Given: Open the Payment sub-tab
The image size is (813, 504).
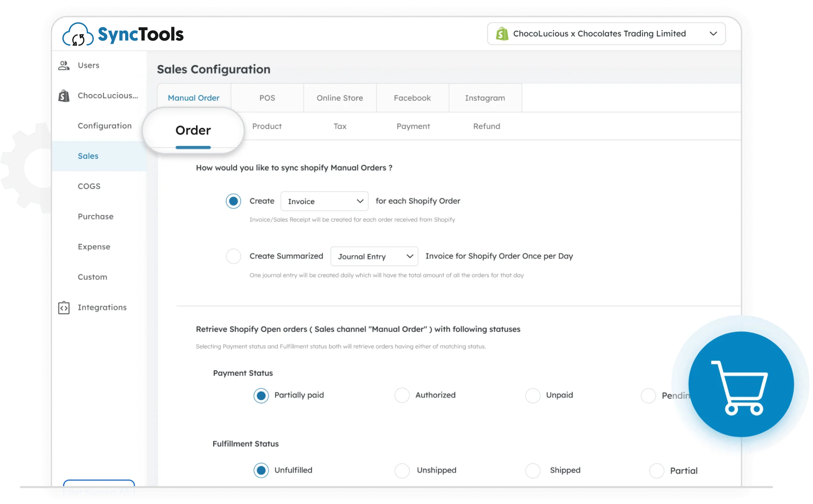Looking at the screenshot, I should (x=413, y=126).
